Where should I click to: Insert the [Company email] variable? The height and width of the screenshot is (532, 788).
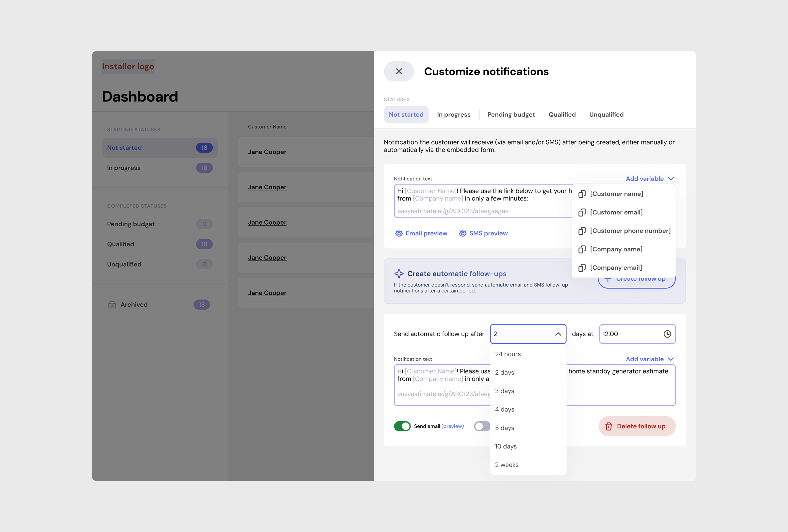(624, 268)
